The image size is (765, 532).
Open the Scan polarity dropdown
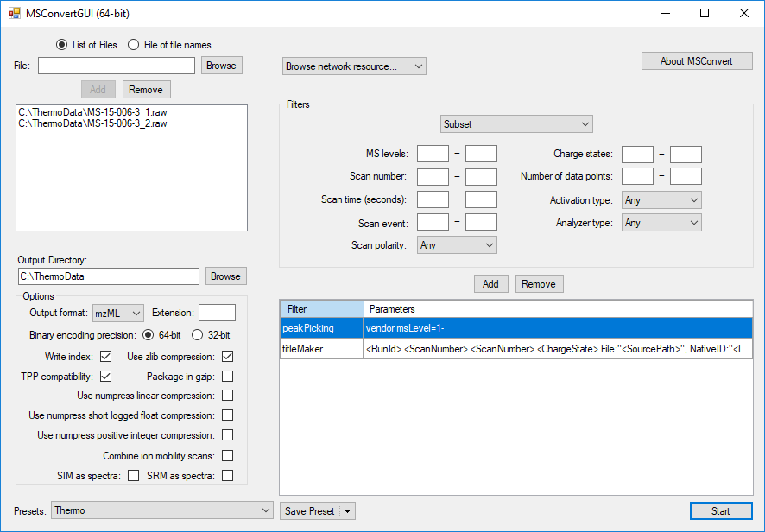tap(457, 245)
